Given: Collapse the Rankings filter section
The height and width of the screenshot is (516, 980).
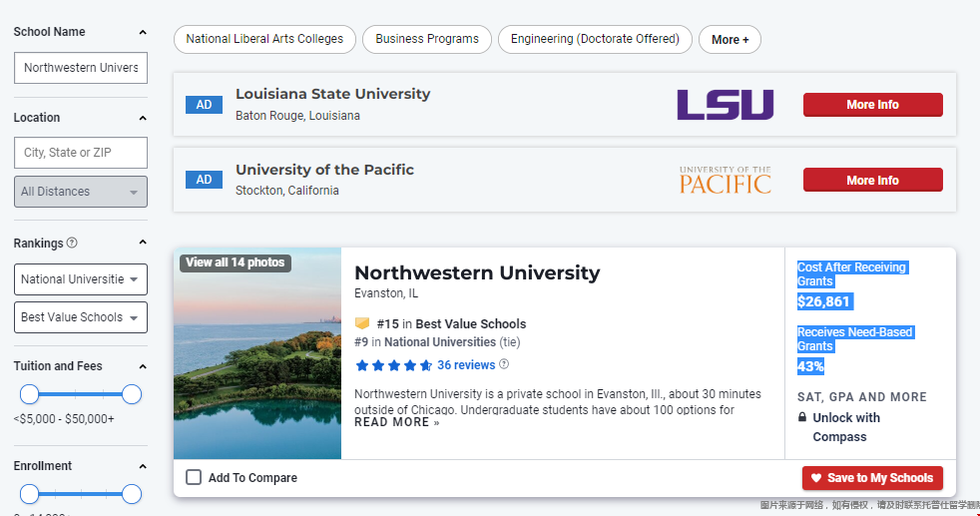Looking at the screenshot, I should 143,243.
